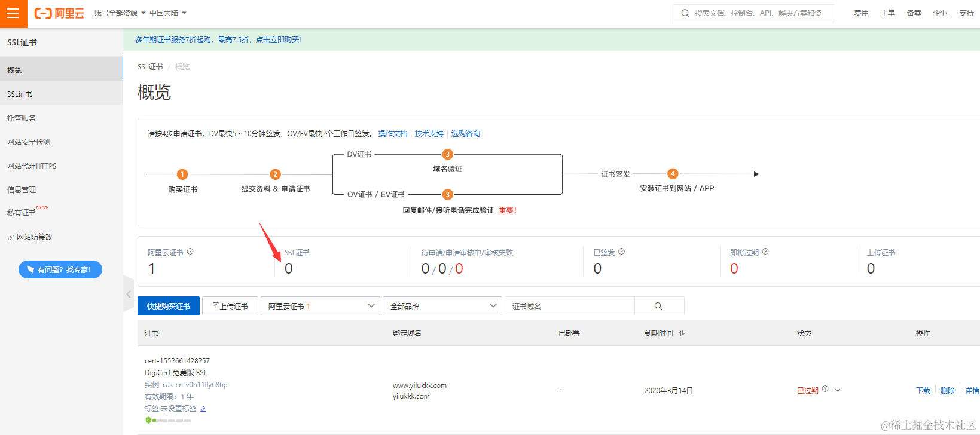
Task: Click 已过期 status text
Action: (x=807, y=391)
